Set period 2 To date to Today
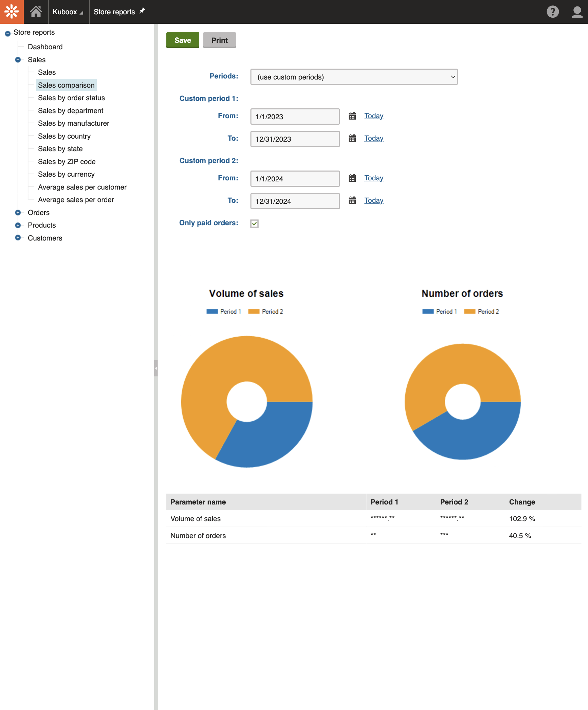The height and width of the screenshot is (710, 588). (373, 200)
